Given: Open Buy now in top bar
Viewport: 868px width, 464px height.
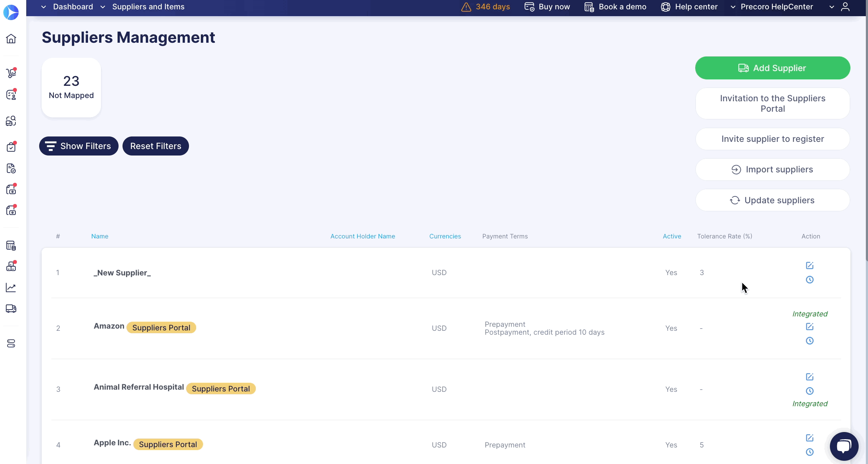Looking at the screenshot, I should pos(547,7).
